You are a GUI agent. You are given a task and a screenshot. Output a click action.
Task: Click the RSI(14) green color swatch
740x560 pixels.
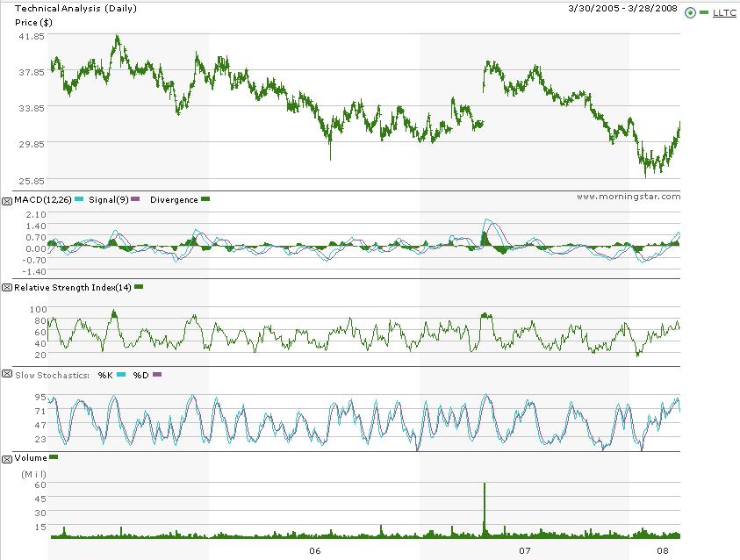(x=139, y=287)
